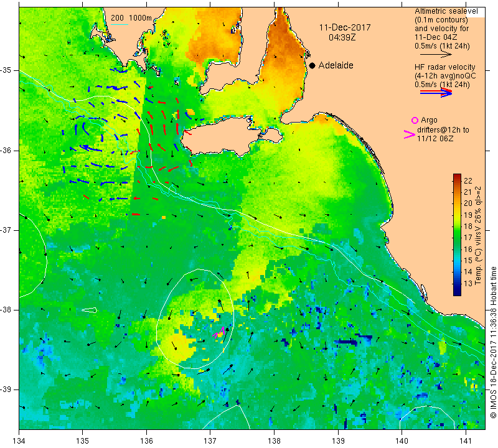
Task: Click the colour bar '22' label
Action: tap(468, 180)
